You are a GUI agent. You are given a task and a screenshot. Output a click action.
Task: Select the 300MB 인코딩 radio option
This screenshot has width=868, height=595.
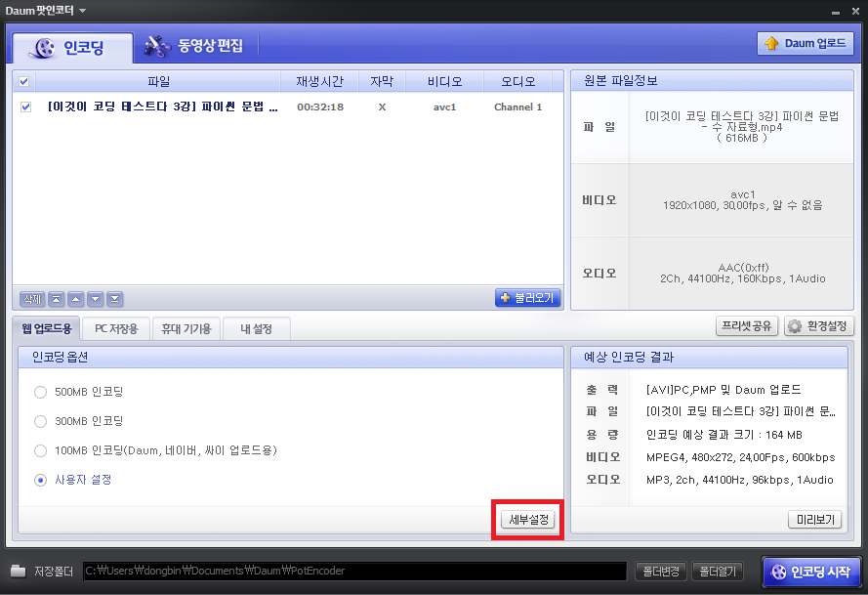pyautogui.click(x=40, y=422)
